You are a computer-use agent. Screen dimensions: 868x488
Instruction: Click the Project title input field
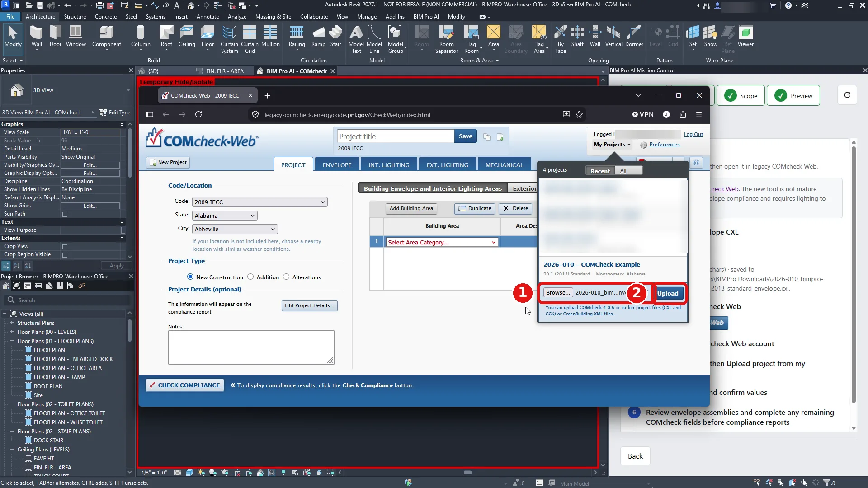pos(395,136)
